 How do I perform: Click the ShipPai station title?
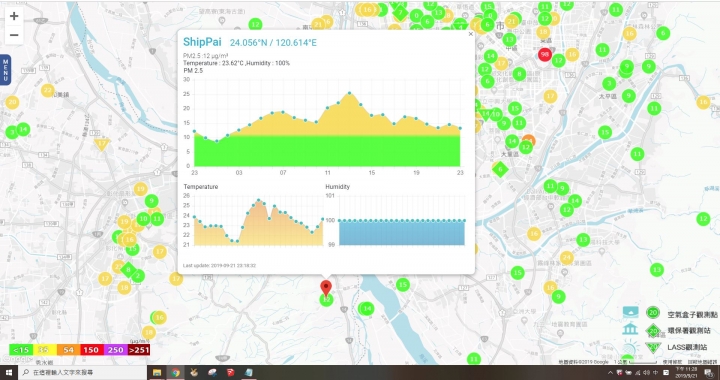click(202, 42)
